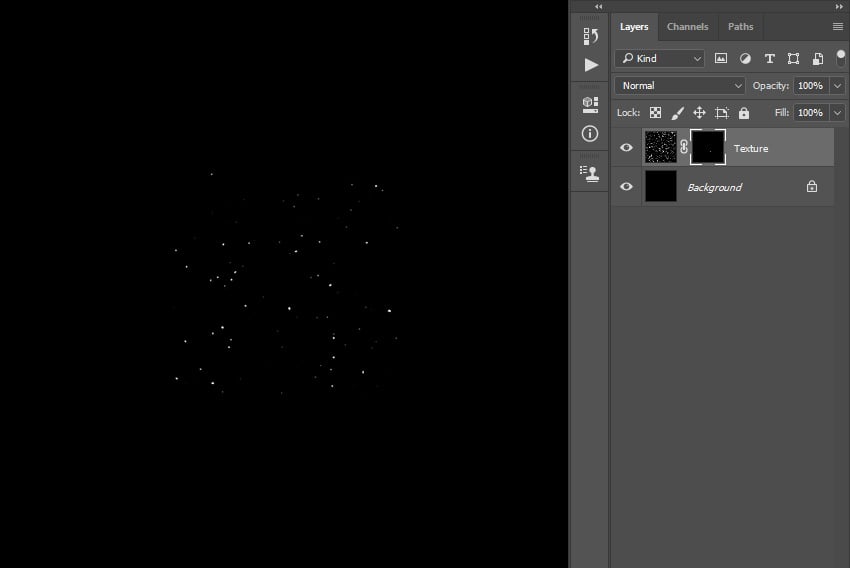Viewport: 850px width, 568px height.
Task: Open the Actions panel play icon
Action: (591, 65)
